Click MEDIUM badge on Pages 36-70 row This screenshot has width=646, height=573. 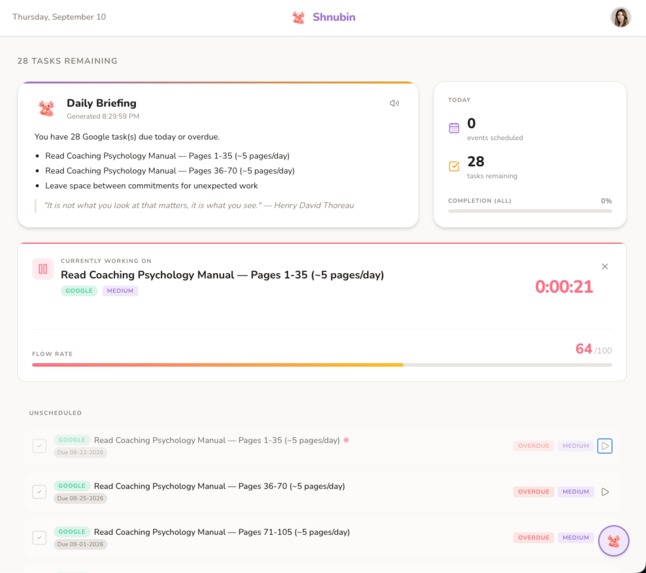click(576, 492)
